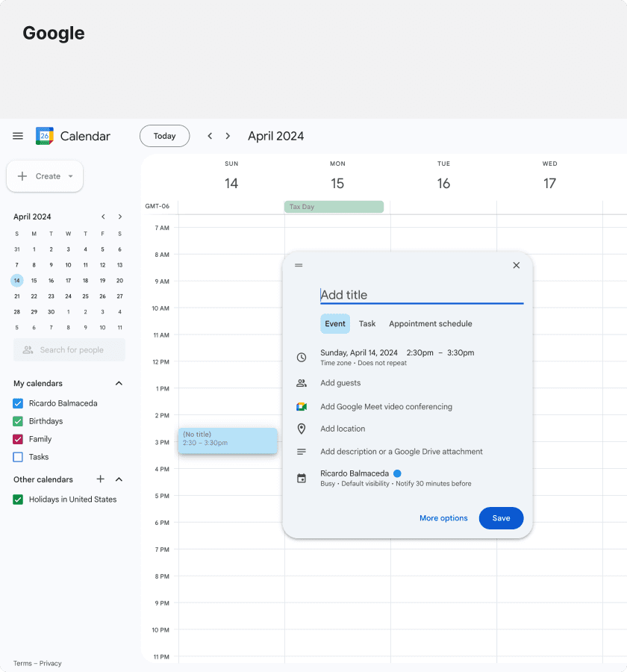Click the Google Calendar logo icon

(45, 136)
